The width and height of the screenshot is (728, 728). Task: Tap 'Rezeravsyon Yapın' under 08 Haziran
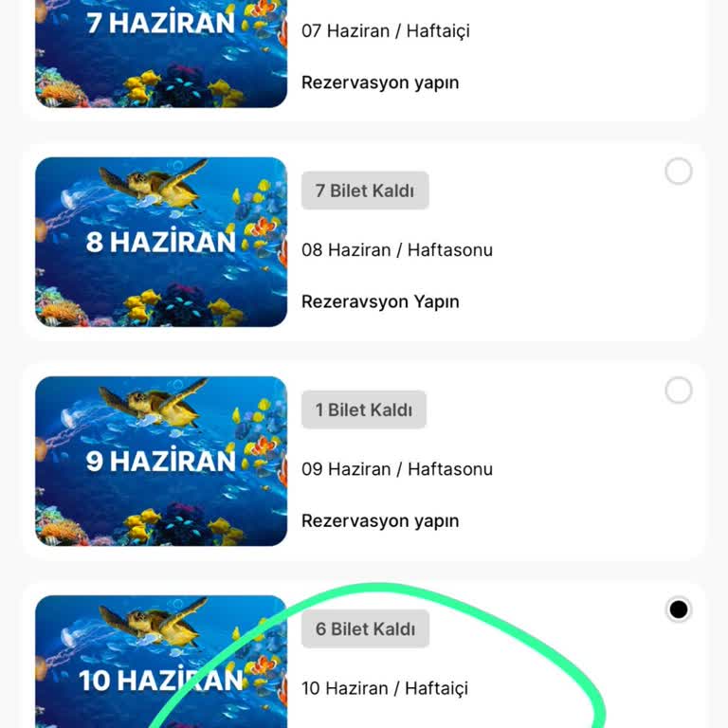tap(380, 301)
